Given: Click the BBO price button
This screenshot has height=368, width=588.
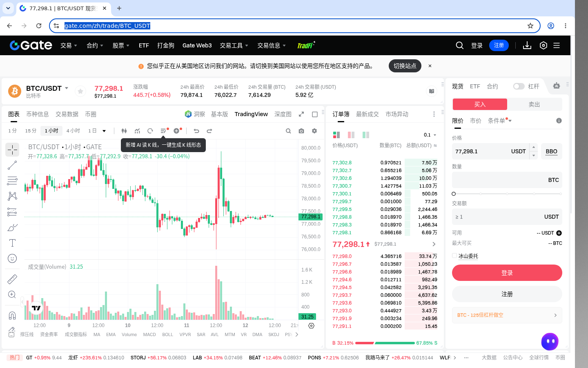Looking at the screenshot, I should pos(552,151).
